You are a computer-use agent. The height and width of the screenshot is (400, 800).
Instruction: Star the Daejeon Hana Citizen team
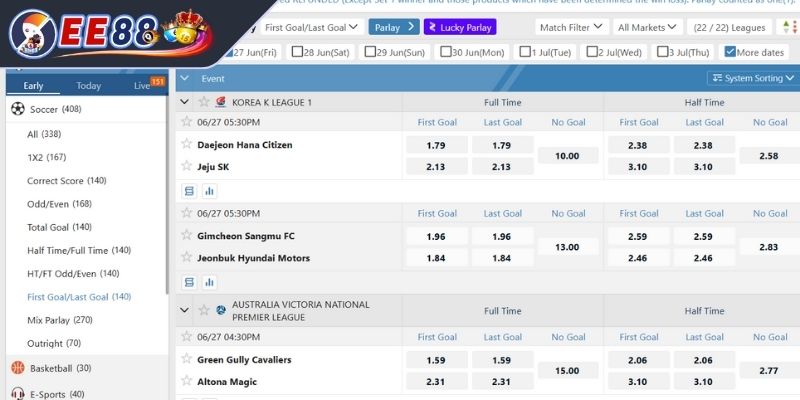pyautogui.click(x=187, y=144)
